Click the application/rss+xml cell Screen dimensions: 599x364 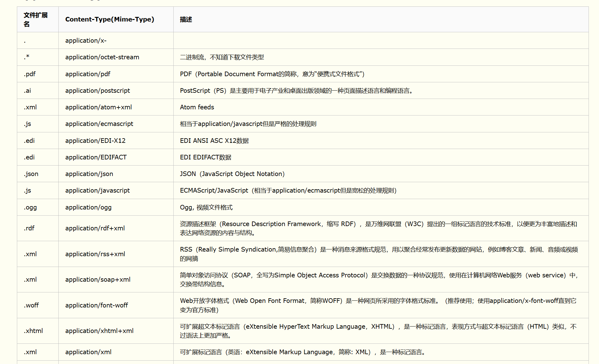(95, 254)
